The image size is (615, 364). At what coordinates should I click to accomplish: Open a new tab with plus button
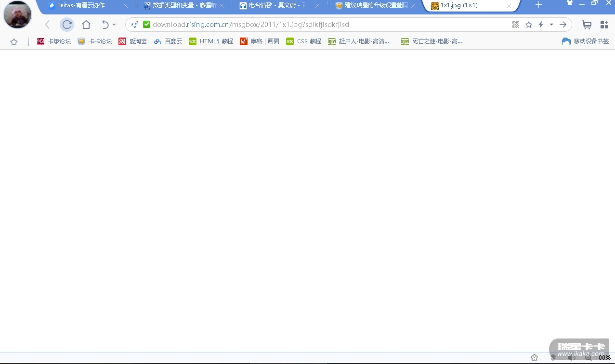pos(538,5)
